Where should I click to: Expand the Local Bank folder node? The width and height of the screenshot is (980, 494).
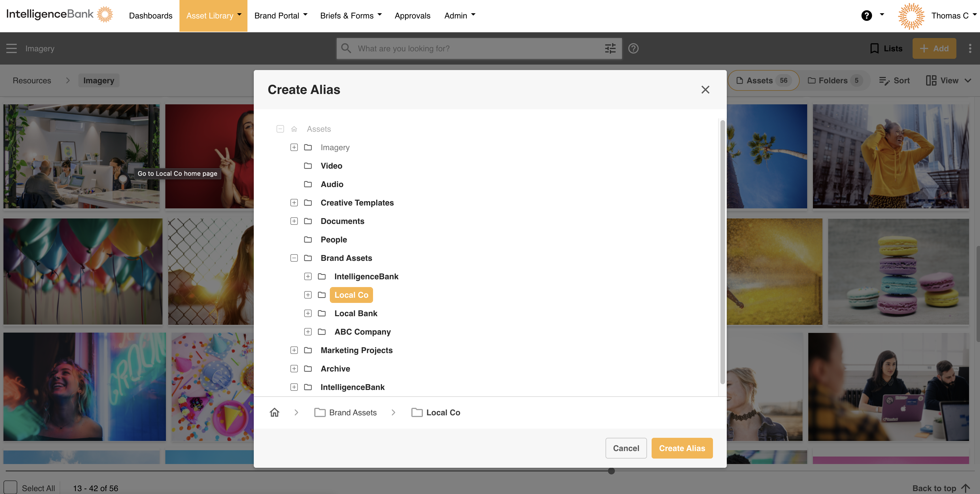308,314
